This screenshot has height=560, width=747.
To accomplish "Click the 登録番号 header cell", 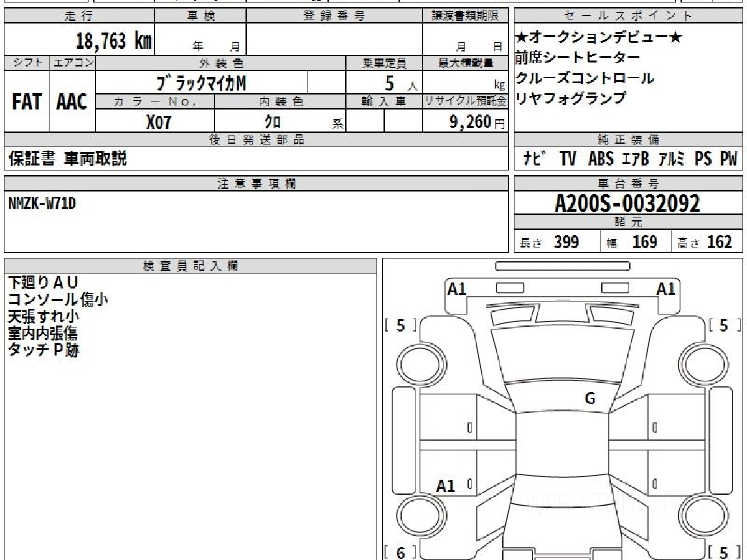I will (334, 16).
